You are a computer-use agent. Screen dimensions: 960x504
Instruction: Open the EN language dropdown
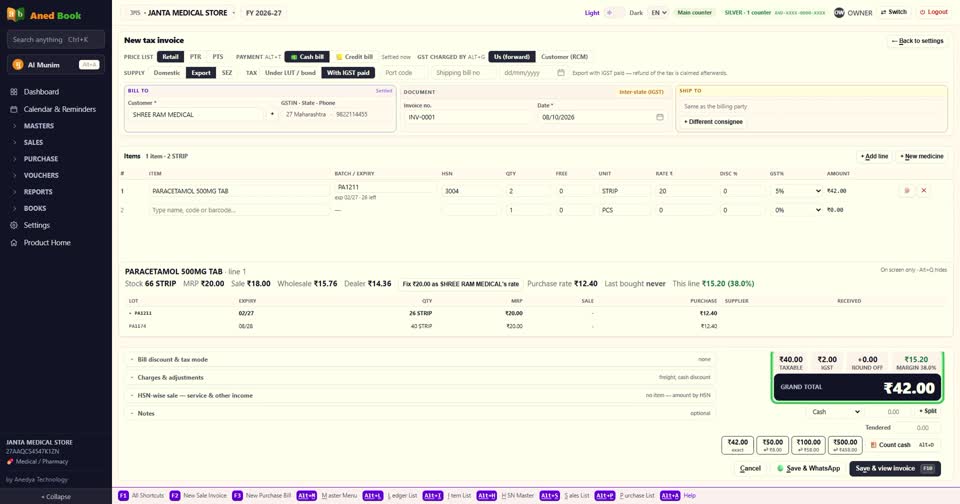(x=659, y=12)
